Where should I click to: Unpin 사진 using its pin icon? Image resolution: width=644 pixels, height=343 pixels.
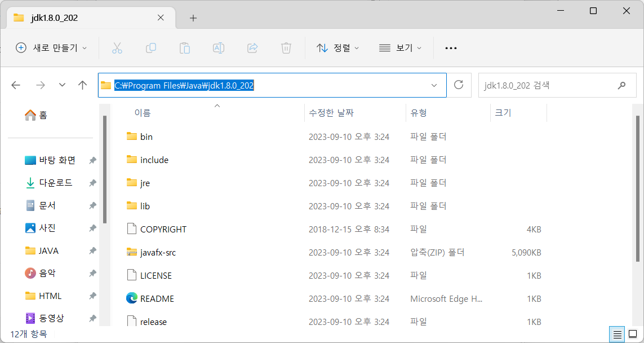pos(93,228)
